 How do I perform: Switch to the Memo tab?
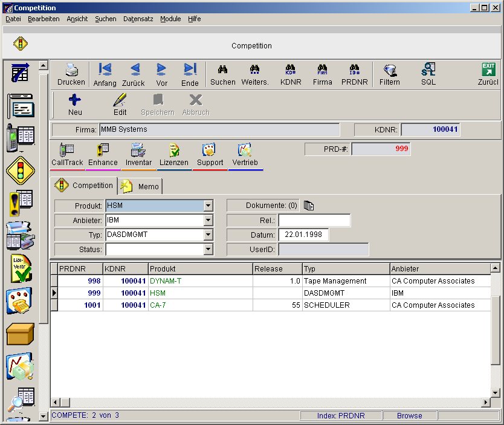[140, 186]
